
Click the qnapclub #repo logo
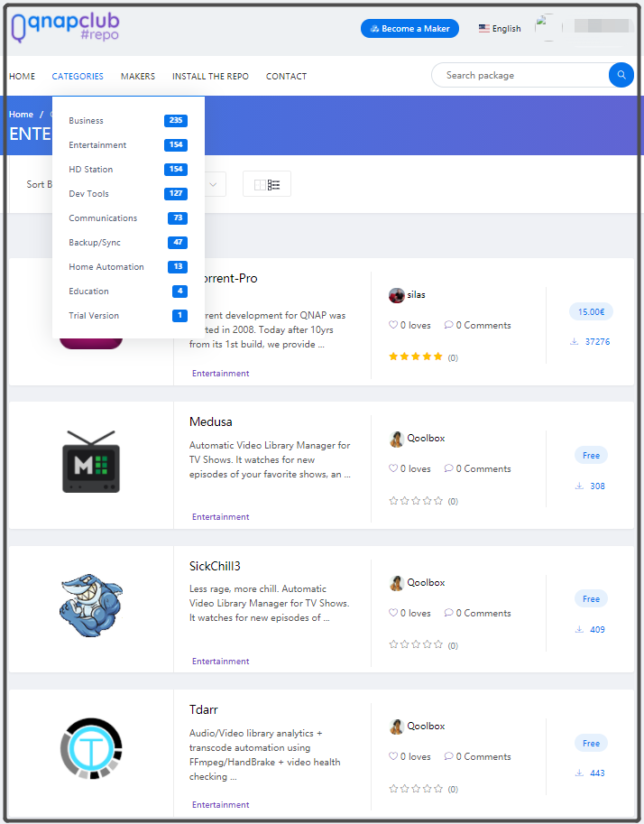[x=66, y=27]
